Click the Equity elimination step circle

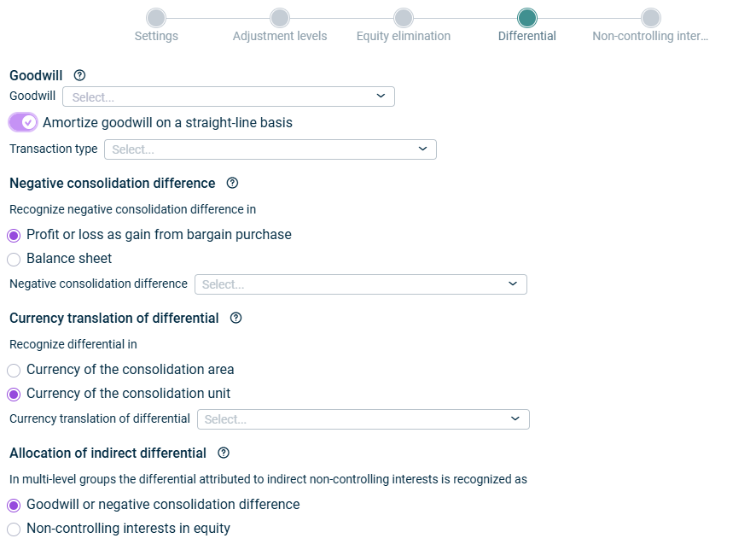[404, 18]
